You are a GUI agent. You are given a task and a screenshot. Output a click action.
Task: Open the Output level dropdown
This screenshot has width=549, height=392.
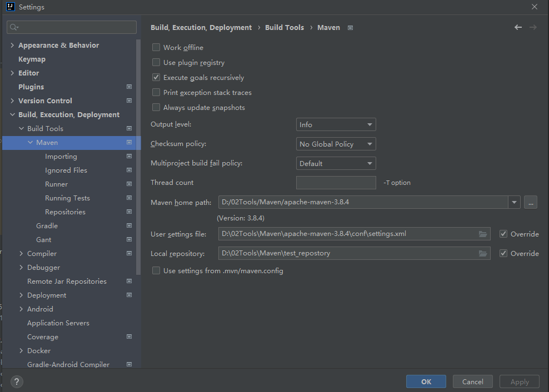click(x=336, y=124)
